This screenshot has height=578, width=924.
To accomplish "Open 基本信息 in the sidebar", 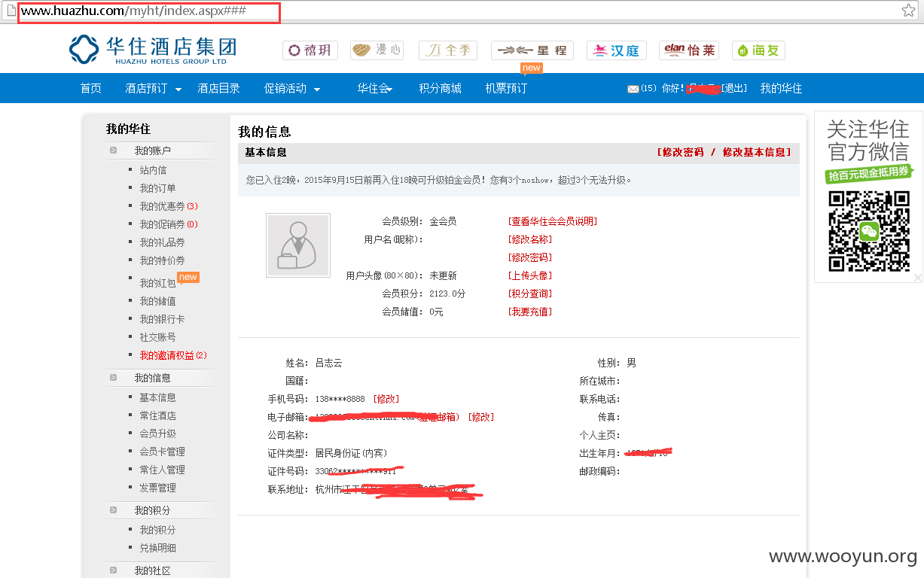I will (157, 397).
